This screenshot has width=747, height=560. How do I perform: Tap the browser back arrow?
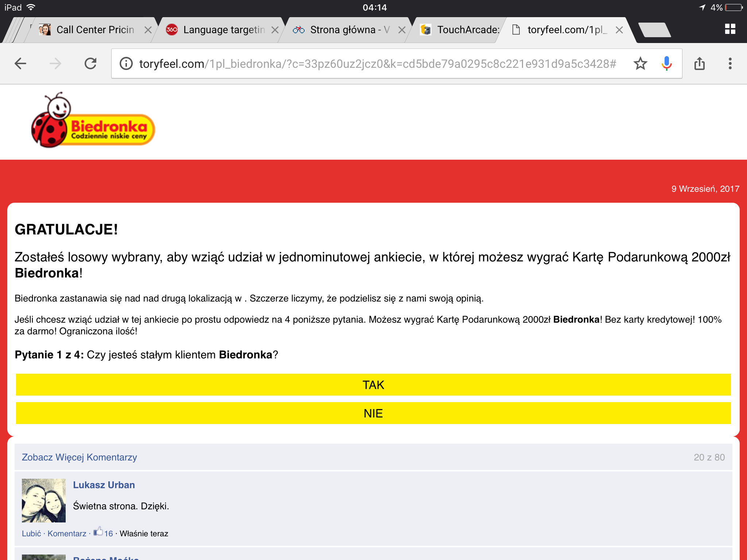pos(20,64)
